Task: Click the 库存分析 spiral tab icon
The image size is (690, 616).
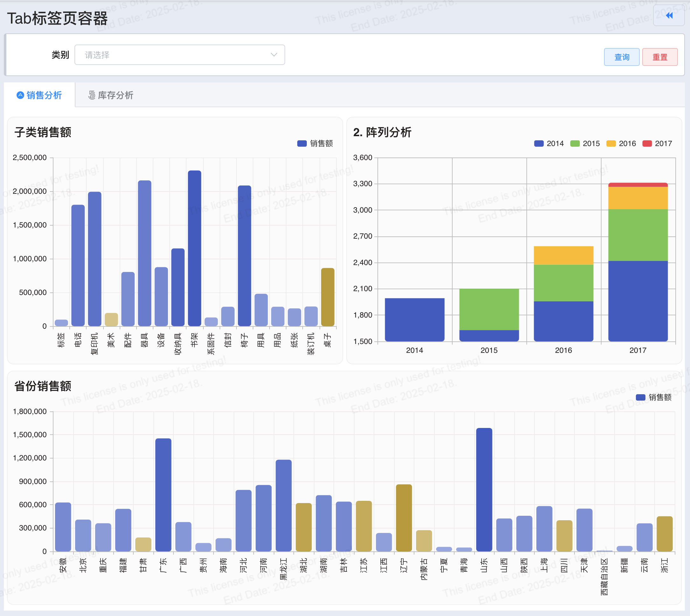Action: [92, 95]
